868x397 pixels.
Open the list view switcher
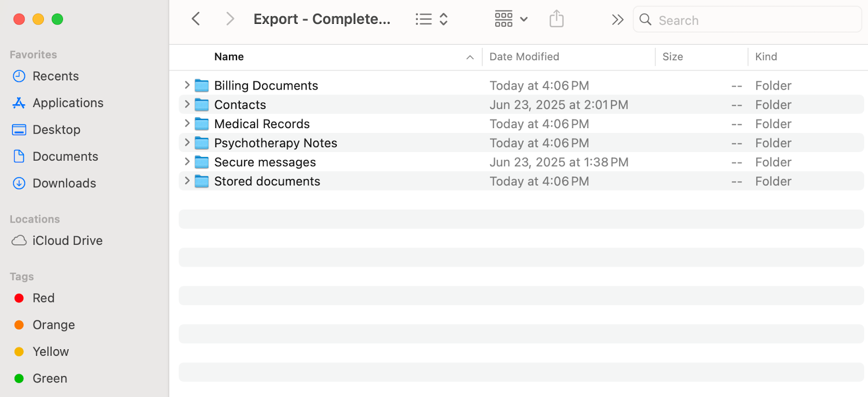point(432,19)
